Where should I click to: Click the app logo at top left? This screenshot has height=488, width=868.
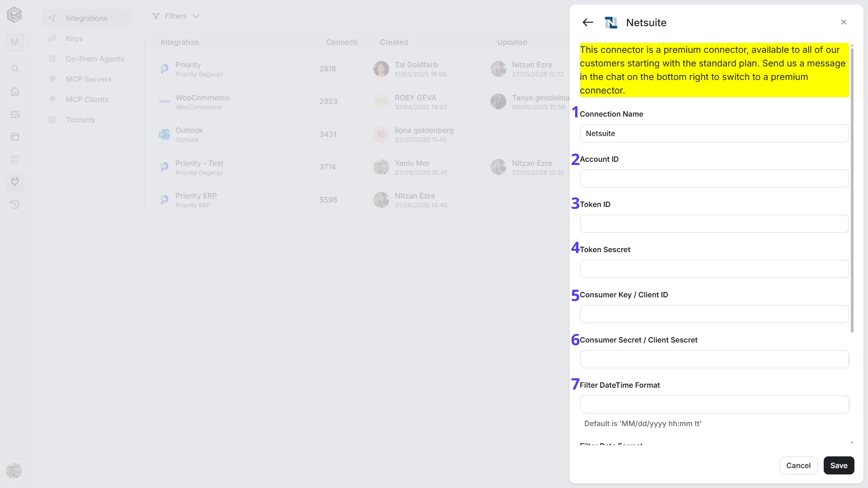[x=14, y=15]
